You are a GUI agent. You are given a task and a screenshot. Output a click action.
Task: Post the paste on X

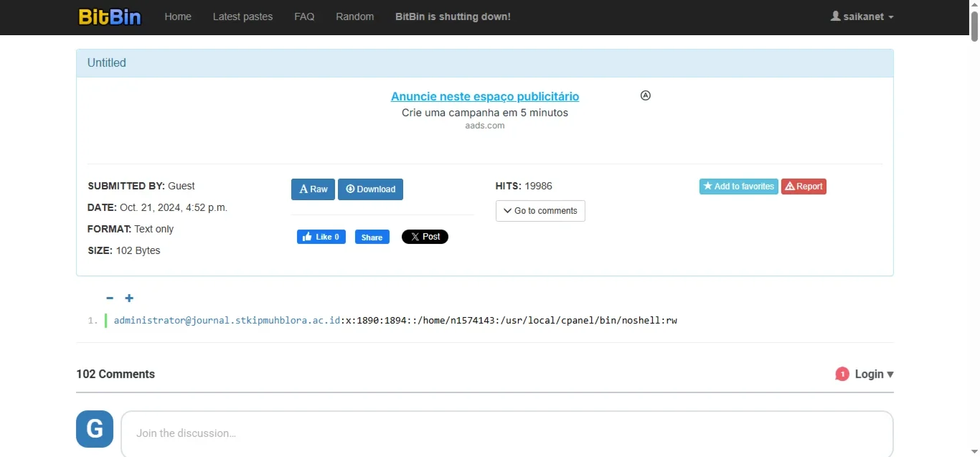point(425,237)
